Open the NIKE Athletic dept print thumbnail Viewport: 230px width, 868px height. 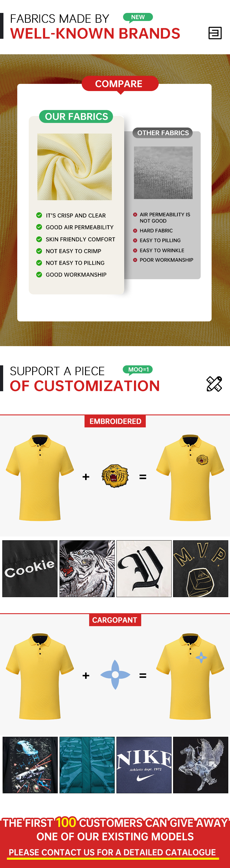click(144, 765)
